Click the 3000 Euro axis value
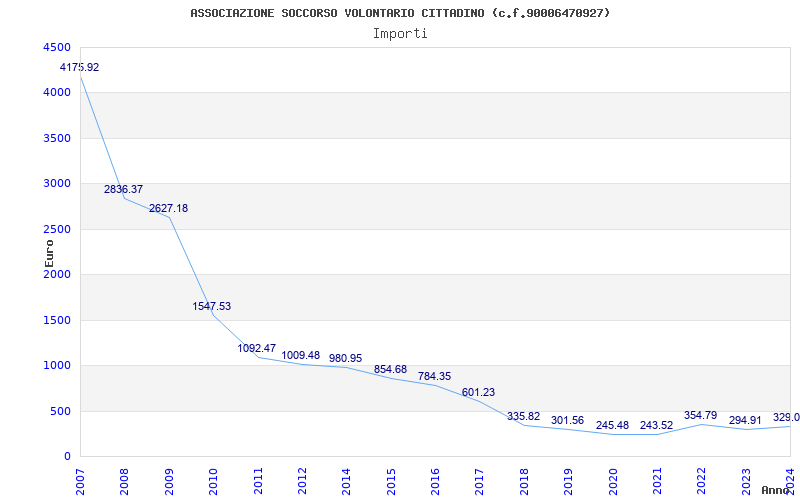Screen dimensions: 800x500 59,184
